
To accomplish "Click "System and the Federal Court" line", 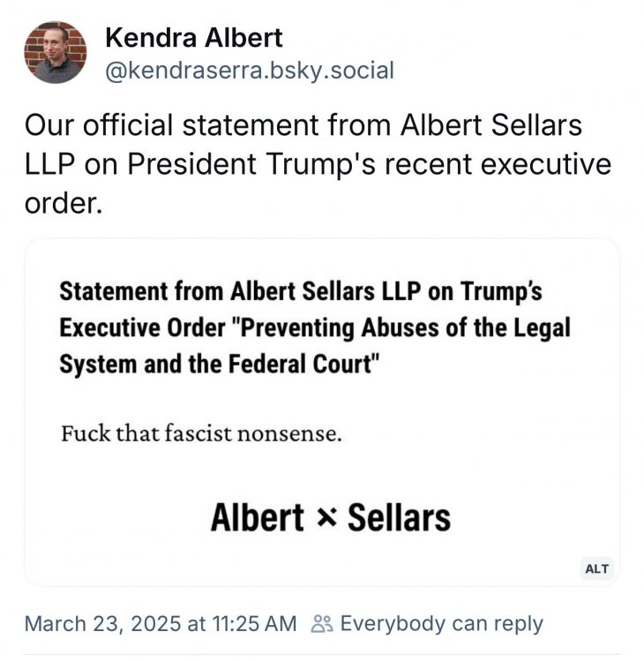I will (x=225, y=364).
